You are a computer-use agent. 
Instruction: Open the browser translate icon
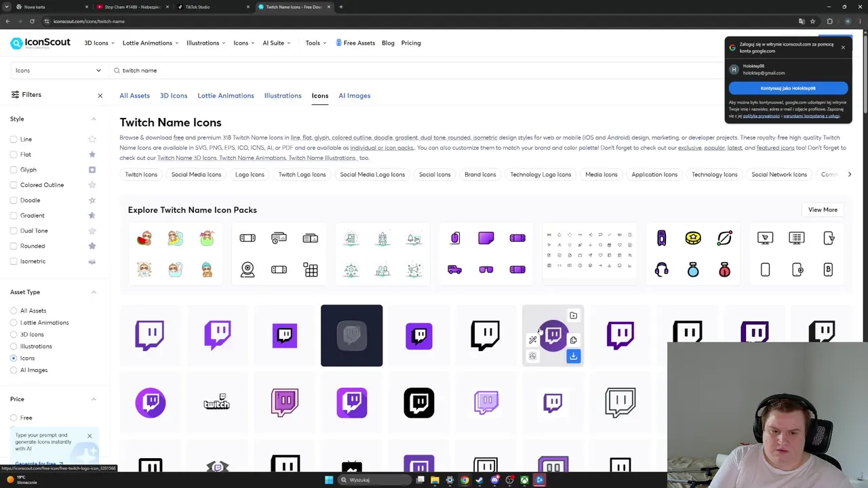[x=802, y=21]
